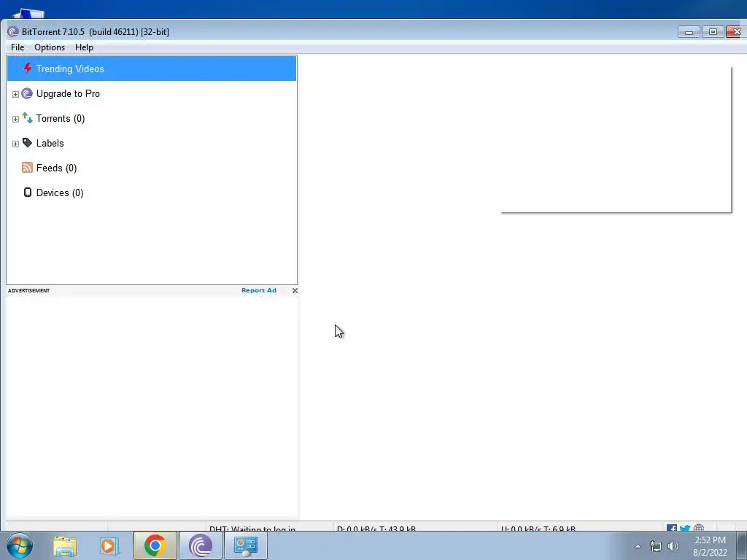Click the Twitter icon in status bar
Screen dimensions: 747x560
point(685,528)
